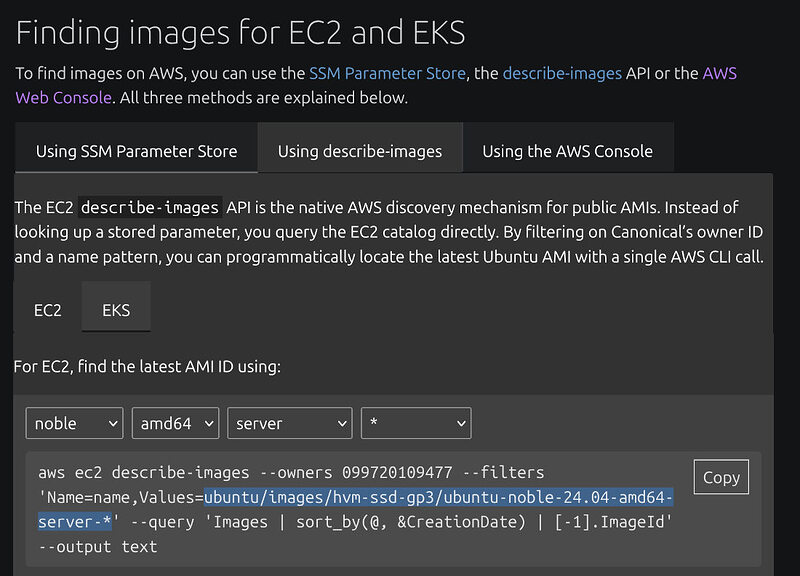
Task: Click the '--output text' line in code block
Action: point(97,547)
